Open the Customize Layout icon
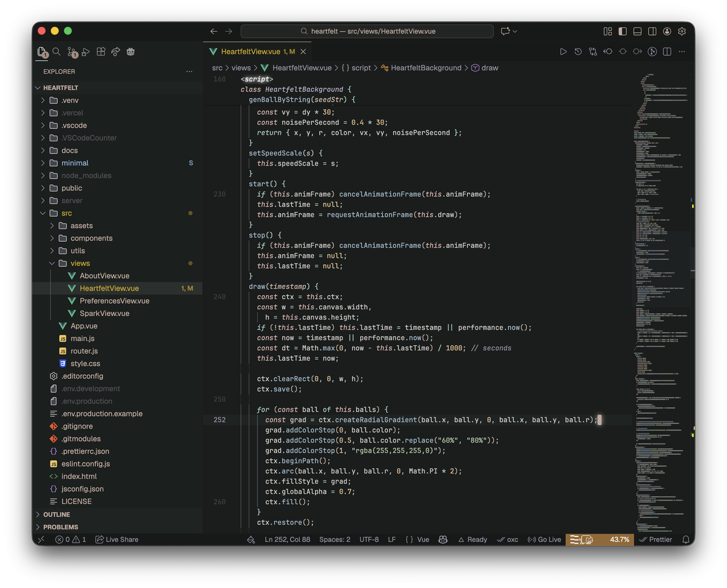 coord(608,31)
